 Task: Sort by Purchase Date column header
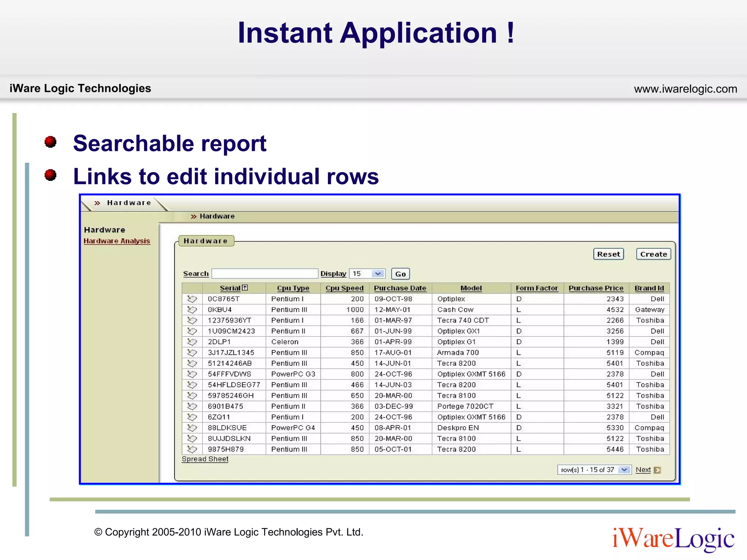coord(400,288)
